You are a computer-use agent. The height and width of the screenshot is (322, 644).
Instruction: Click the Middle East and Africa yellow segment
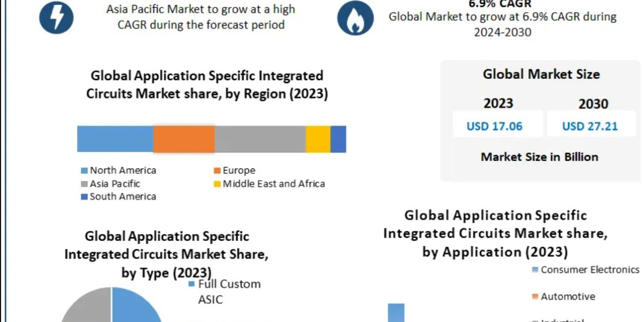(x=318, y=139)
